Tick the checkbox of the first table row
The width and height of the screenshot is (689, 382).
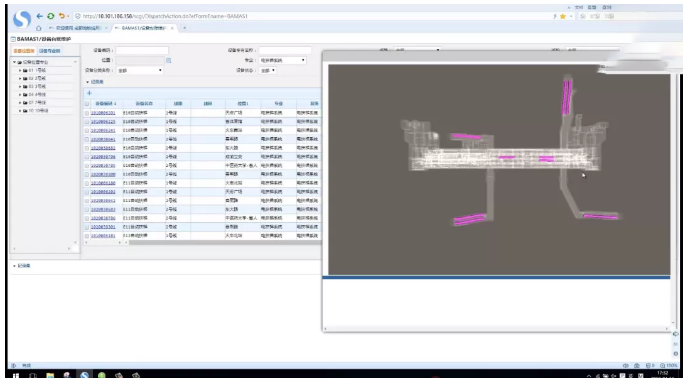click(x=87, y=113)
